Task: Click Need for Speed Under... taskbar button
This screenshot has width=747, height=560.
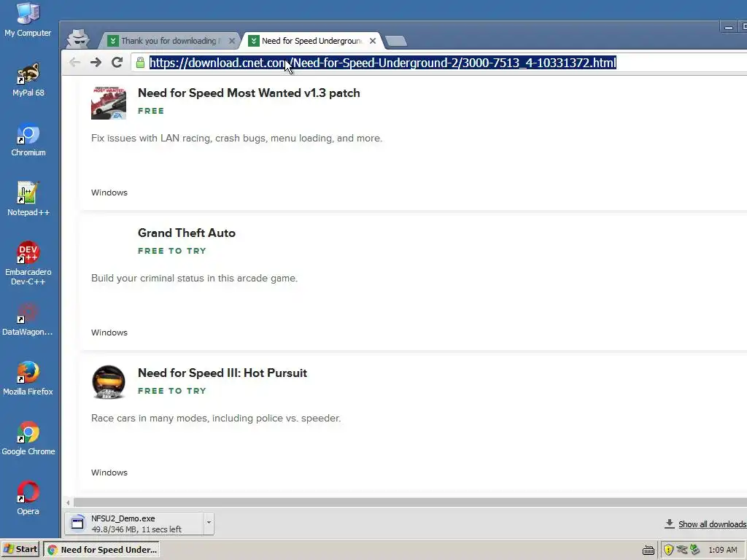Action: (x=101, y=550)
